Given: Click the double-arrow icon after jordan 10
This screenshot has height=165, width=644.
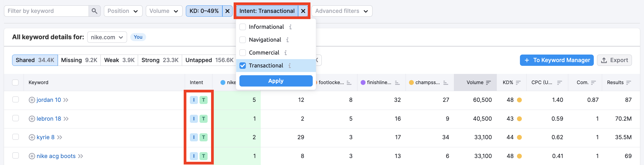Looking at the screenshot, I should [66, 100].
